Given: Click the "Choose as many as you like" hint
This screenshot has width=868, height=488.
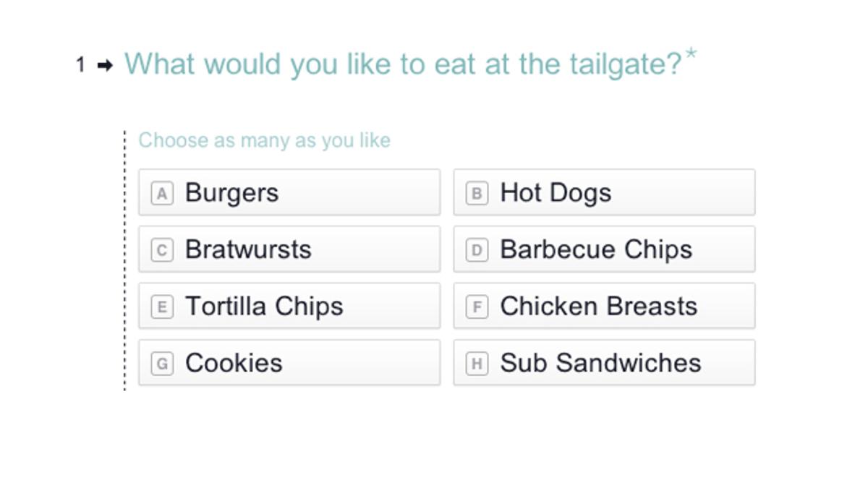Looking at the screenshot, I should point(264,140).
